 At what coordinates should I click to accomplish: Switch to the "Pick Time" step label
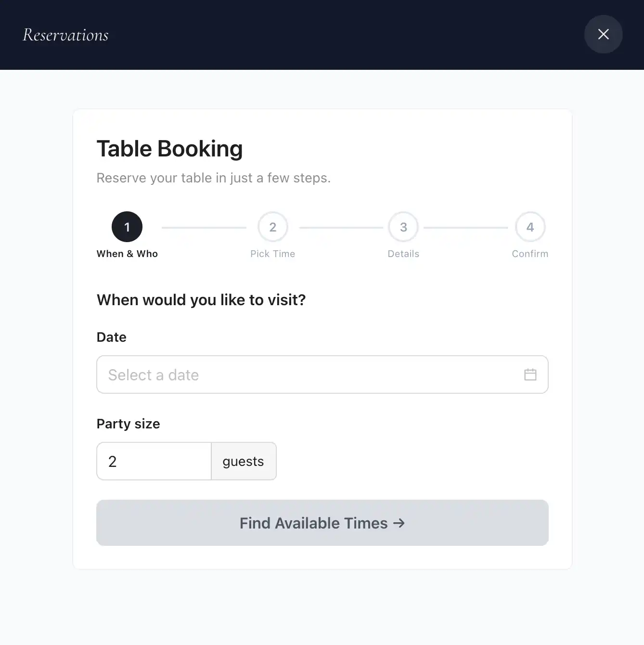tap(272, 254)
